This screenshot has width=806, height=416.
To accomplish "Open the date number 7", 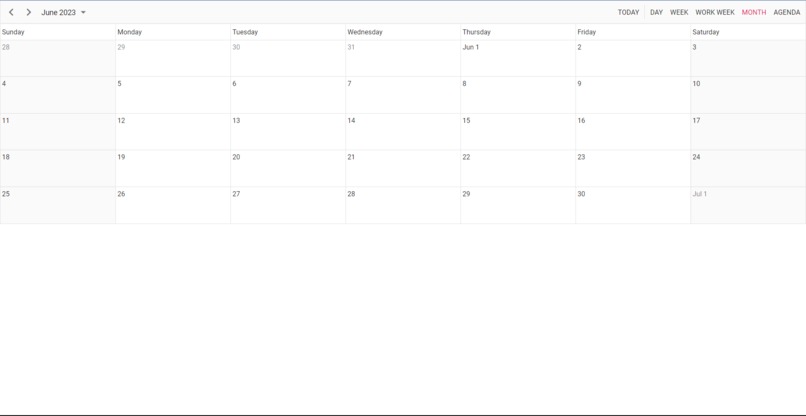I will point(350,84).
